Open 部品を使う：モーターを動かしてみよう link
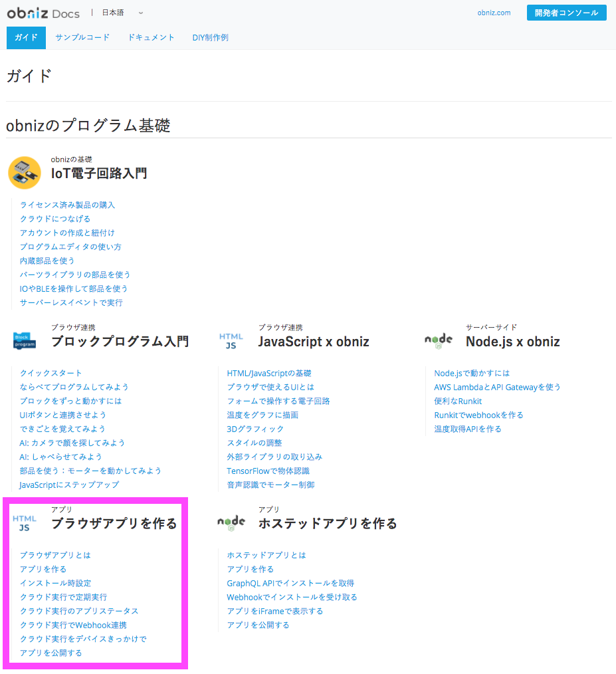 pos(90,471)
